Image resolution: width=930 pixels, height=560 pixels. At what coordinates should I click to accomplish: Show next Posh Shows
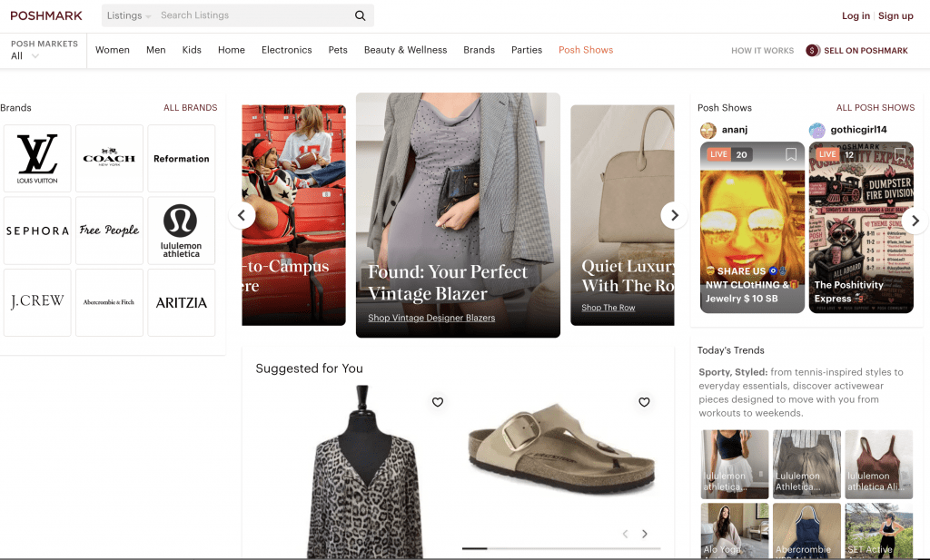915,221
